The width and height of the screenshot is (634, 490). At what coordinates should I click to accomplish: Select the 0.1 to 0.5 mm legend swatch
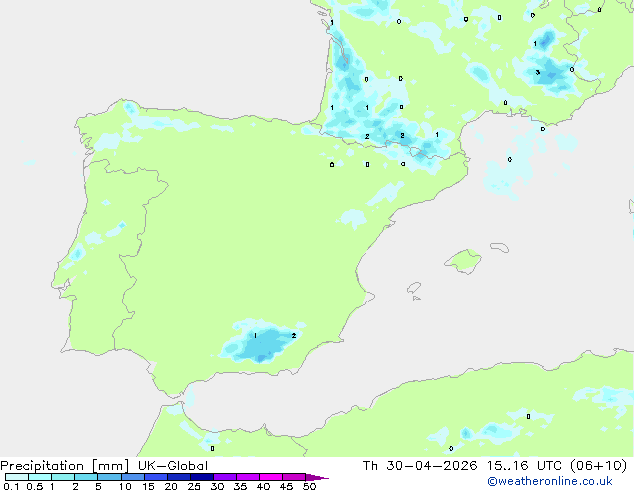point(17,477)
